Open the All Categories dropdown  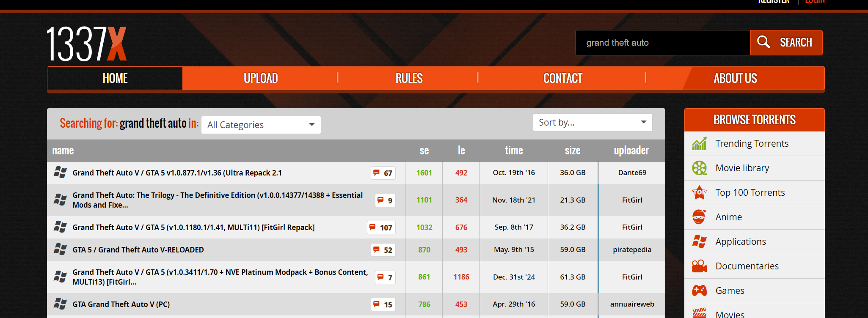coord(261,125)
